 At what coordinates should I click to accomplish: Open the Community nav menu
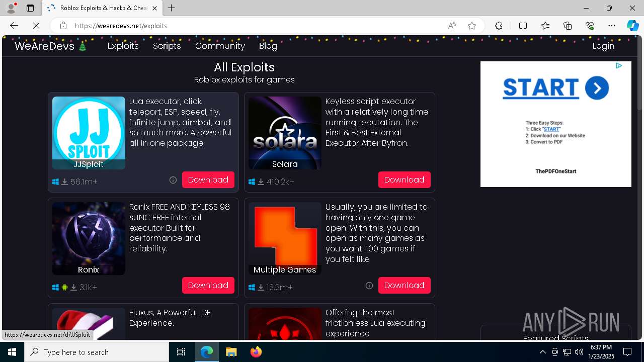(220, 46)
